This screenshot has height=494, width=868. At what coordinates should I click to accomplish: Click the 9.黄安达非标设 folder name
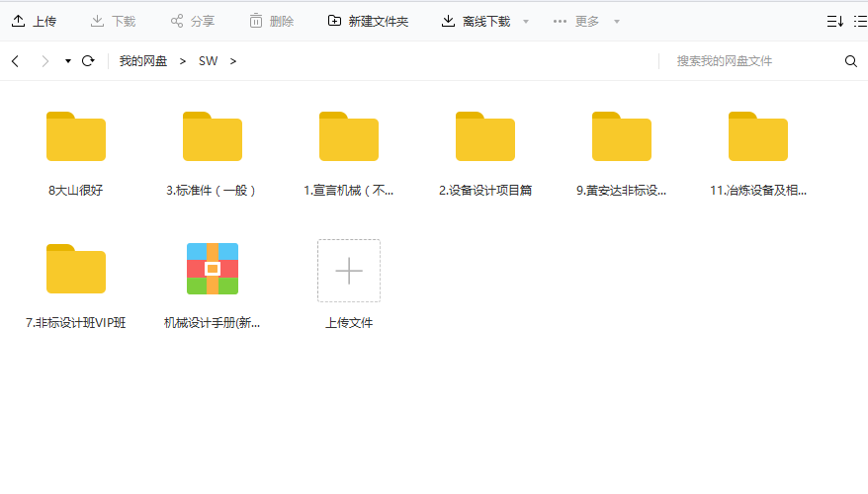622,191
